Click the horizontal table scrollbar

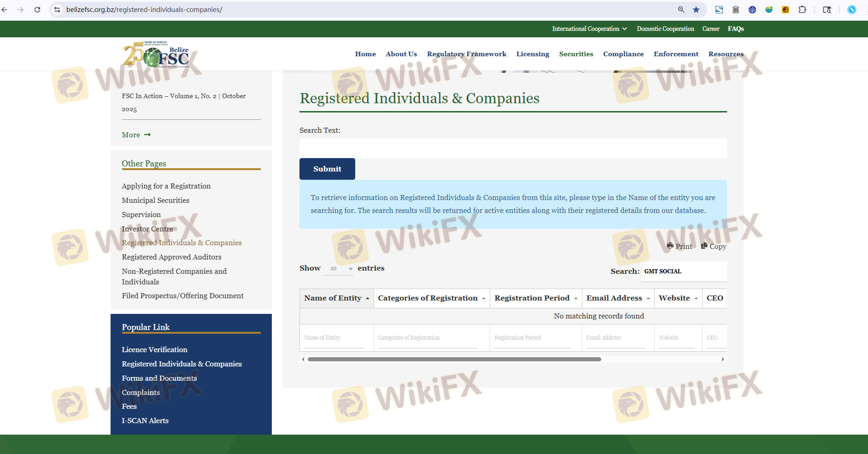454,359
